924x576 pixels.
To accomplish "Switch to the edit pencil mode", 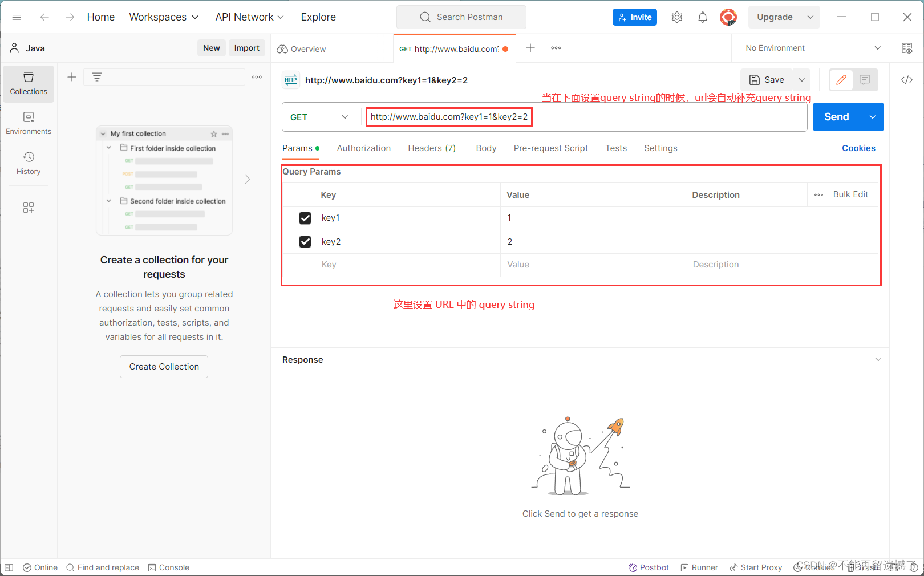I will point(841,80).
